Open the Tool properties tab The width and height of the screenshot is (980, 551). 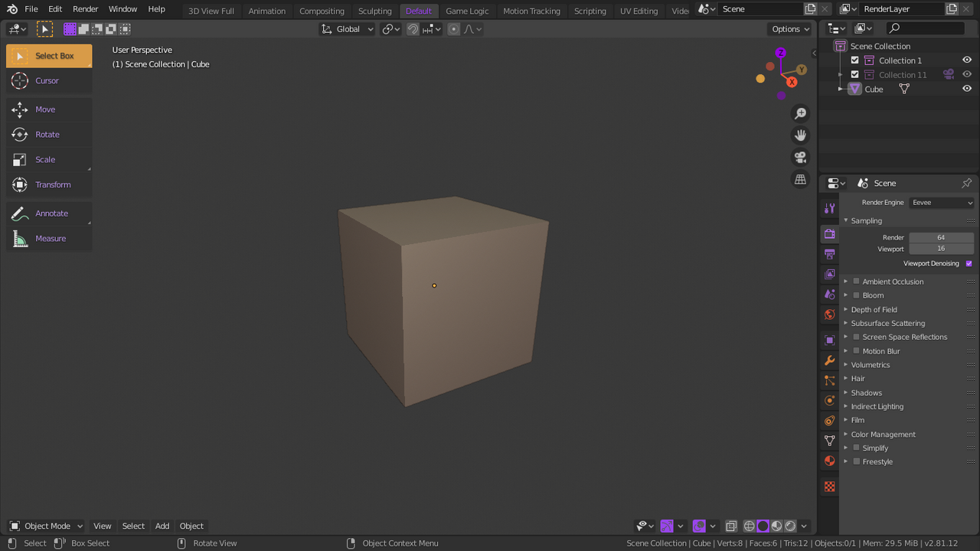click(829, 209)
